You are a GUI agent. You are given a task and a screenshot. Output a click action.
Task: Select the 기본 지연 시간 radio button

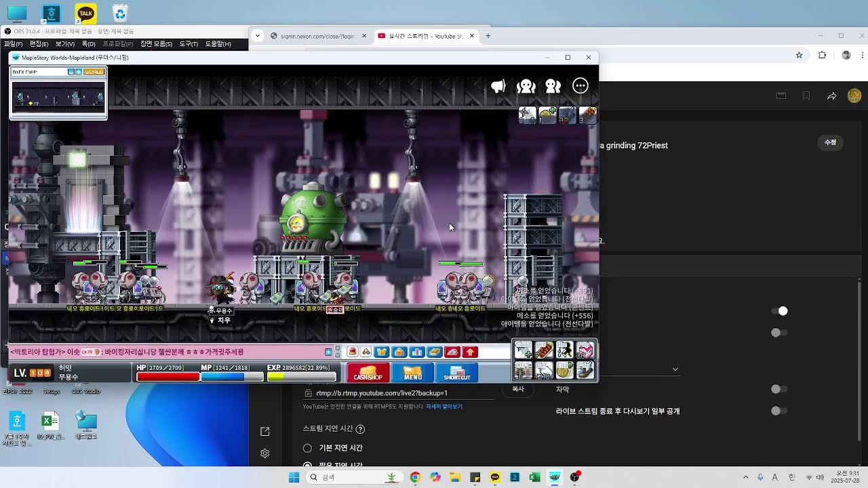[307, 448]
